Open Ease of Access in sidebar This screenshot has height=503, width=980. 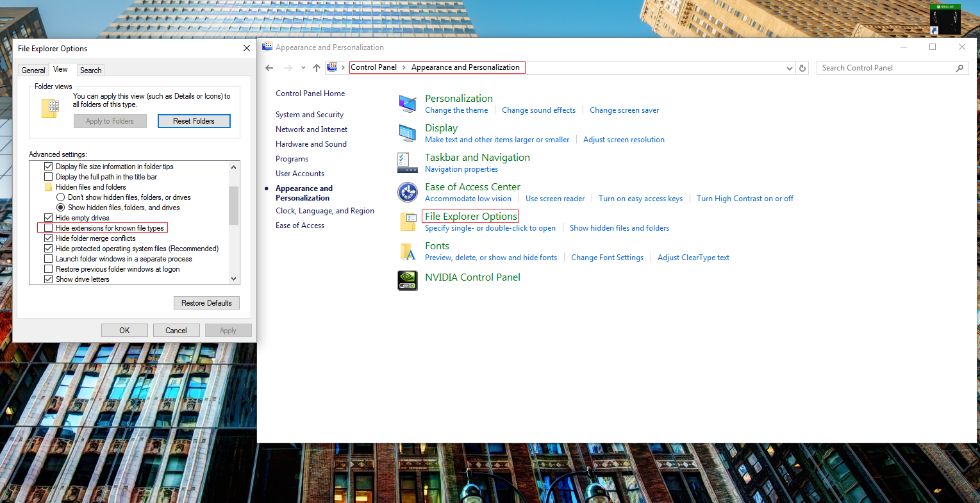click(x=300, y=226)
